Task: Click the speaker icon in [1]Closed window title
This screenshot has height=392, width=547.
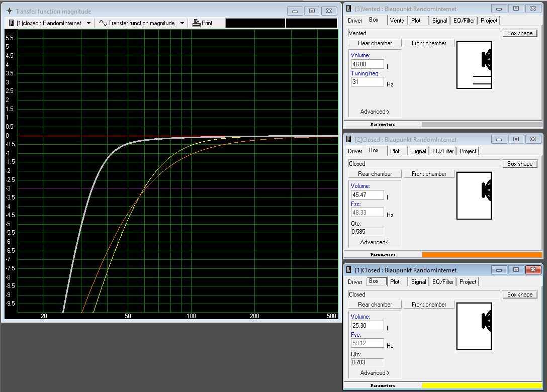Action: click(x=348, y=270)
